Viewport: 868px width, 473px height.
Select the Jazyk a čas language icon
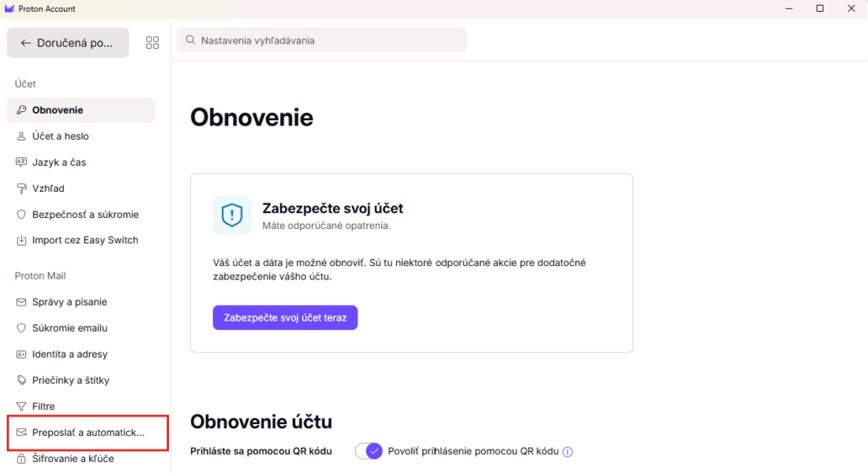21,162
